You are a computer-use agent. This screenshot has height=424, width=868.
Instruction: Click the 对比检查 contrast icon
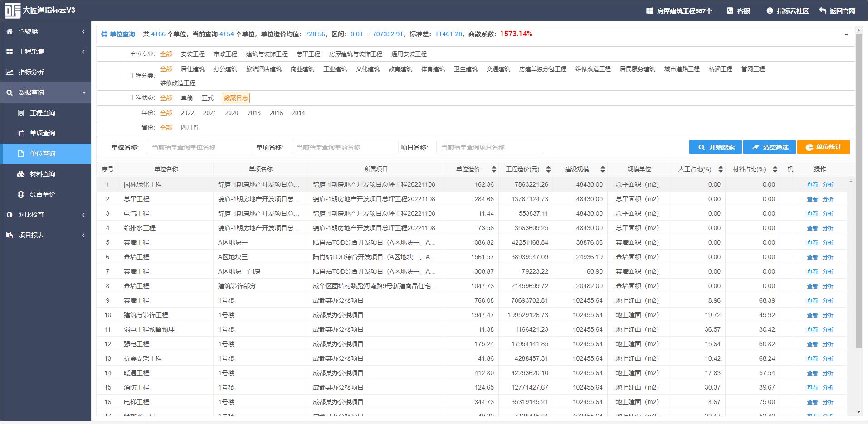[10, 215]
